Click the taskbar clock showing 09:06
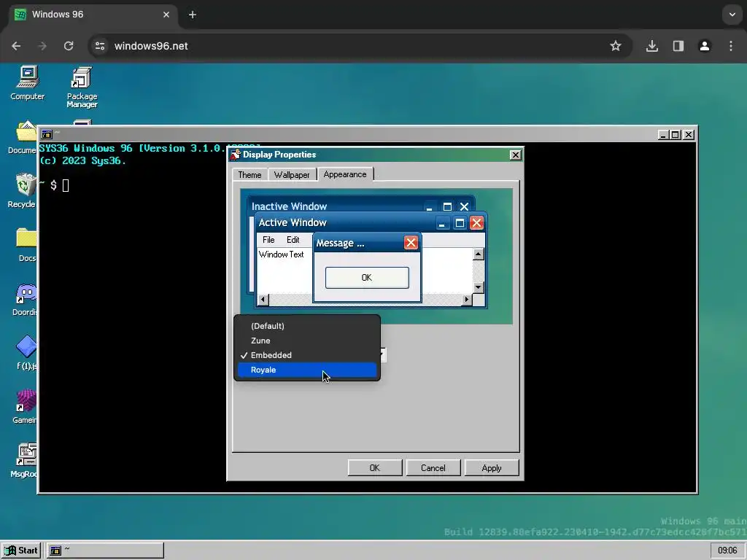 point(727,551)
